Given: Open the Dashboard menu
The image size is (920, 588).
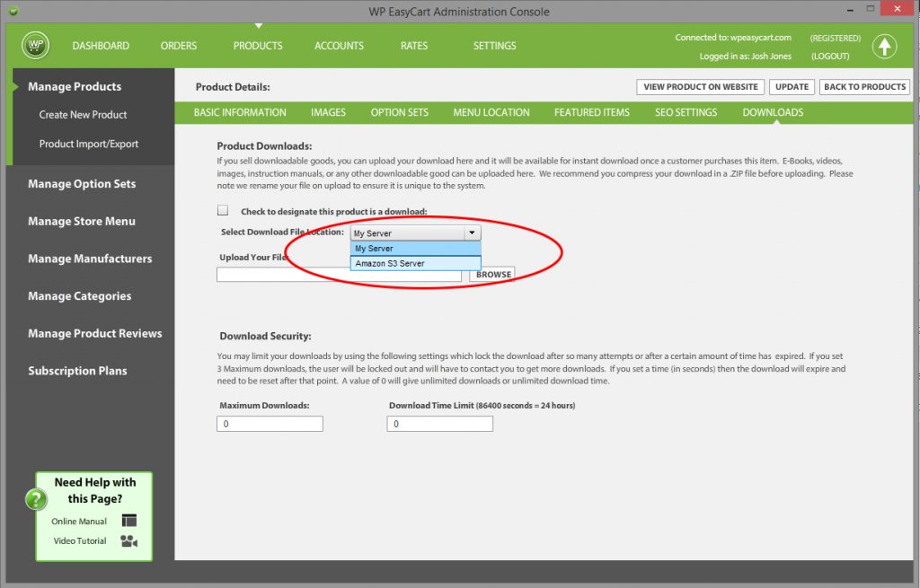Looking at the screenshot, I should click(101, 46).
